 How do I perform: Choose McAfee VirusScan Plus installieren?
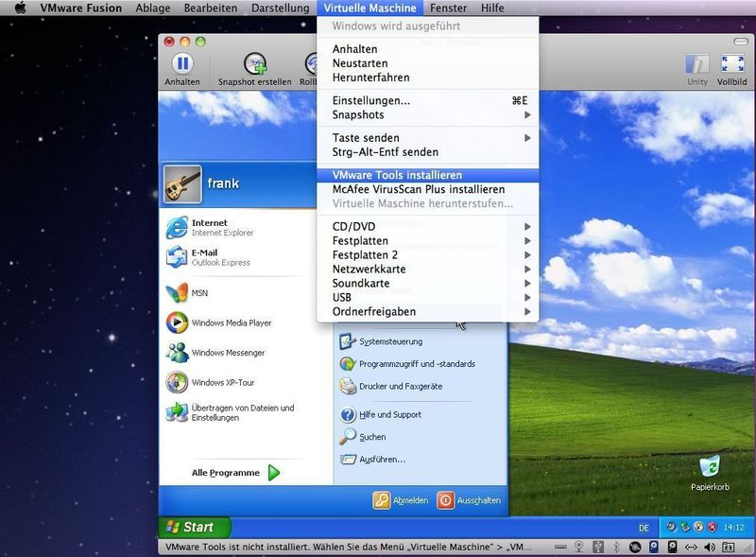[x=427, y=189]
